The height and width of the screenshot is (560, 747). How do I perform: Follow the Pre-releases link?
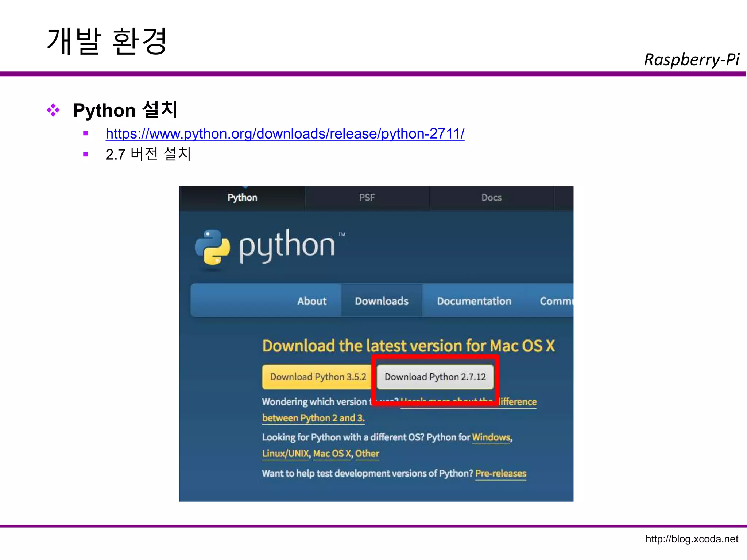tap(501, 474)
